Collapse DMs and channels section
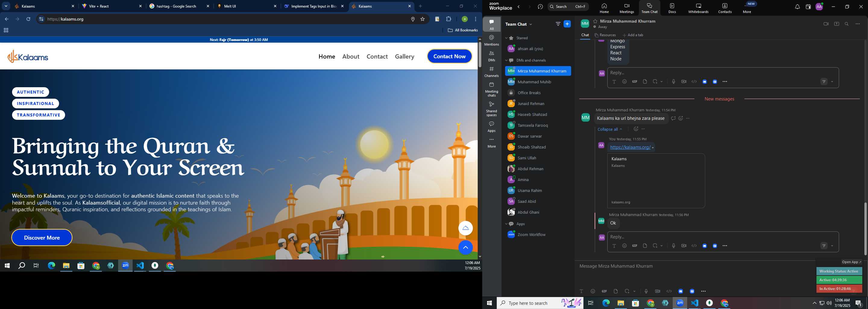Viewport: 868px width, 309px height. click(506, 60)
